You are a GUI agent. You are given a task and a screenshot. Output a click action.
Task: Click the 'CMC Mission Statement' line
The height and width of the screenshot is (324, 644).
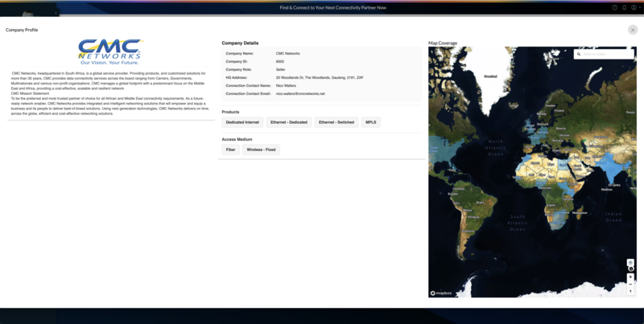(30, 93)
